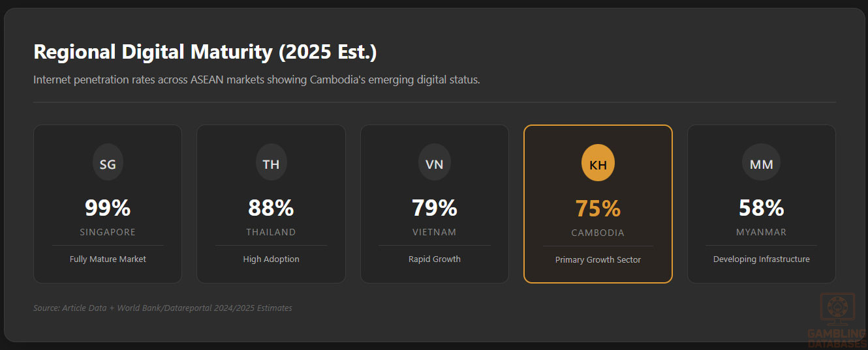Click the MM country badge icon
868x350 pixels.
761,164
